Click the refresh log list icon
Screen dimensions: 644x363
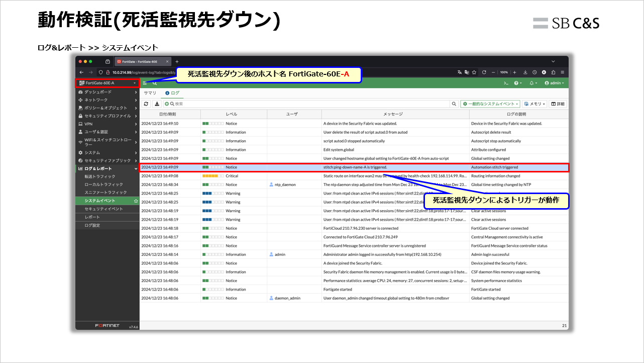tap(146, 104)
